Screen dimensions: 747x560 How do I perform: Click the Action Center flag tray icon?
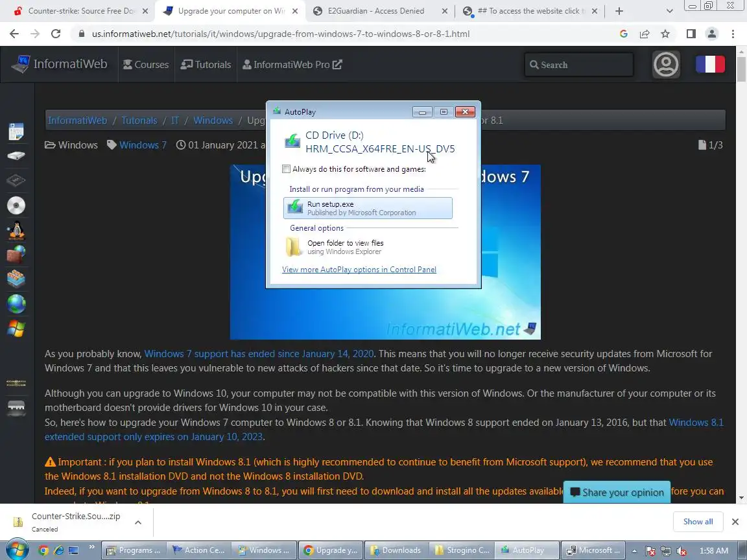(650, 551)
